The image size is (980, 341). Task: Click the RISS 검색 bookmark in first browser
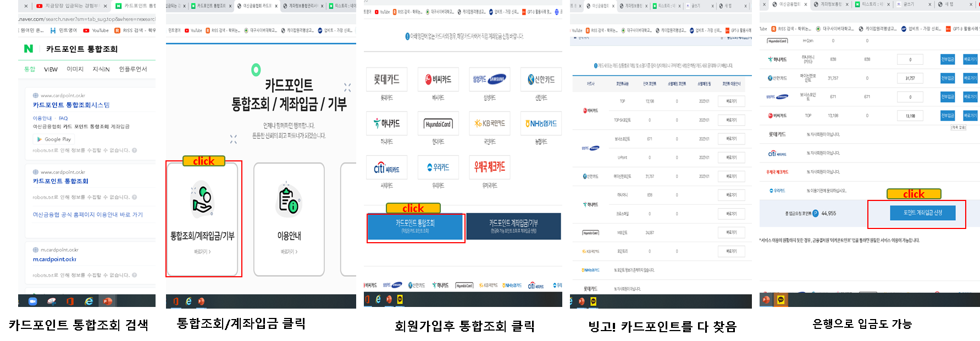pos(135,31)
